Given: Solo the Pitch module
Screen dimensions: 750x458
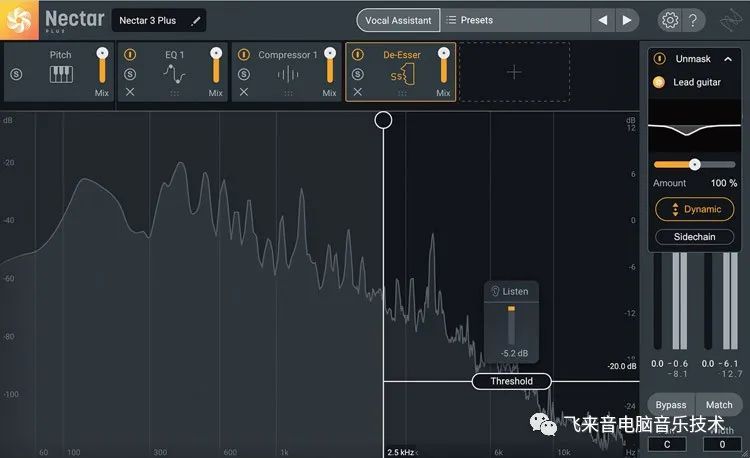Looking at the screenshot, I should (x=16, y=74).
